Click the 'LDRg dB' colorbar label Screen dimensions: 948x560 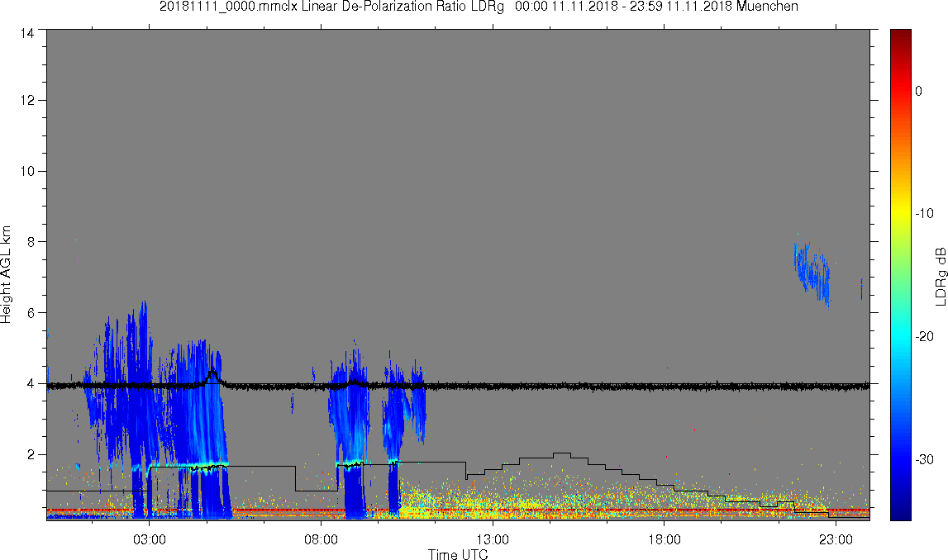coord(940,276)
